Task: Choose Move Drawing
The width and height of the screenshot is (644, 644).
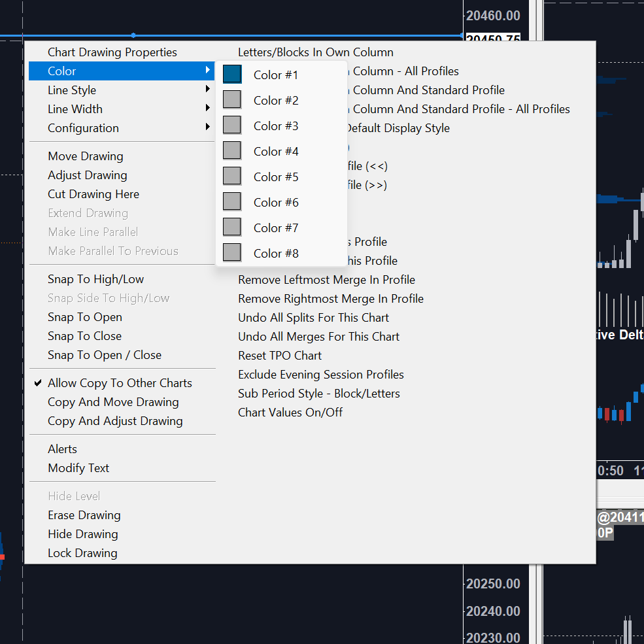Action: (86, 156)
